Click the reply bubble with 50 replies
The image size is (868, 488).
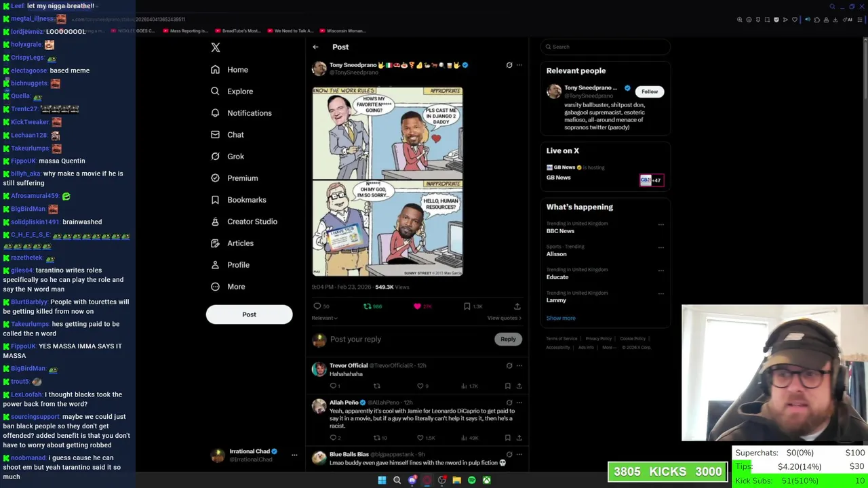(x=317, y=306)
